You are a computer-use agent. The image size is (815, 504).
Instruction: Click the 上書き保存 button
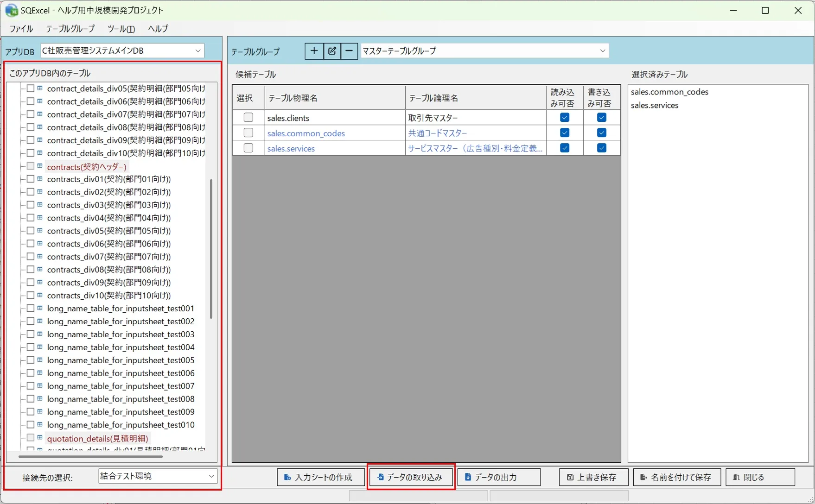tap(594, 477)
